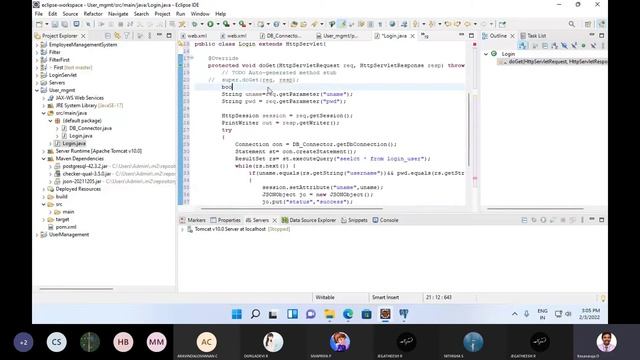The image size is (640, 360).
Task: Open the Project Explorer filter icon
Action: pyautogui.click(x=127, y=36)
